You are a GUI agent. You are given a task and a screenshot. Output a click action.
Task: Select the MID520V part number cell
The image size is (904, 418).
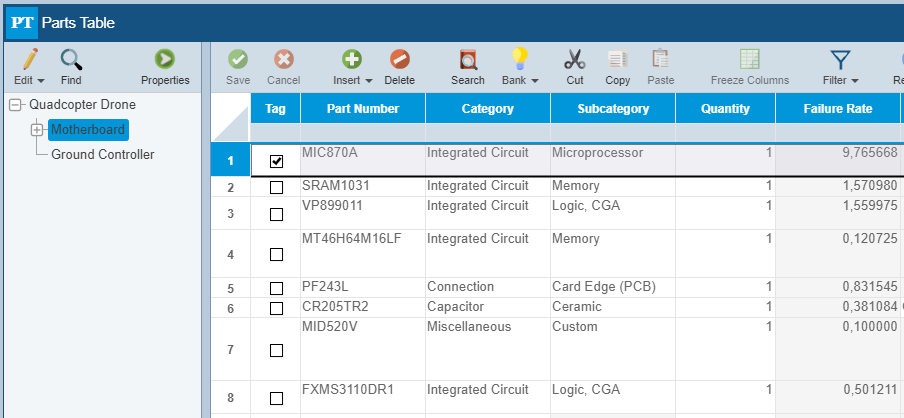click(362, 327)
